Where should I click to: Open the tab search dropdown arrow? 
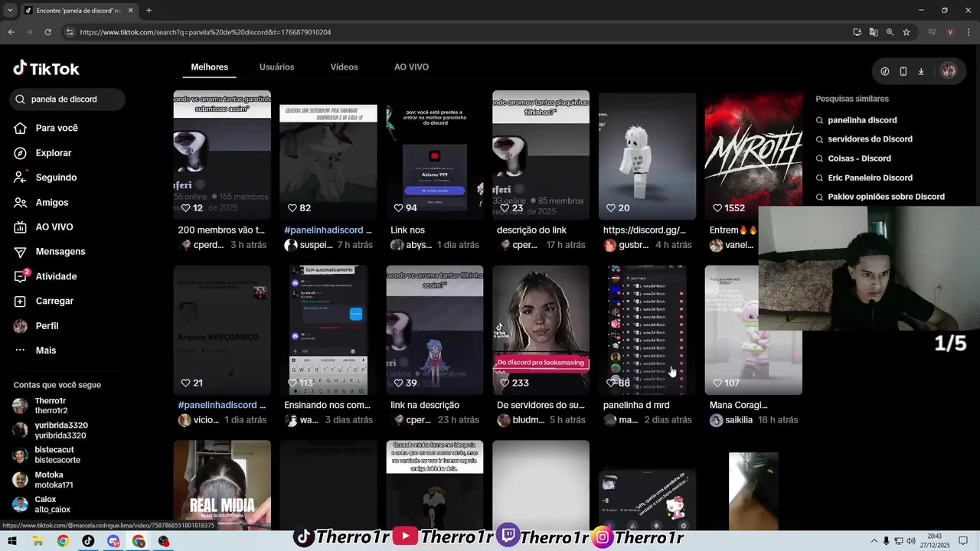click(x=10, y=11)
